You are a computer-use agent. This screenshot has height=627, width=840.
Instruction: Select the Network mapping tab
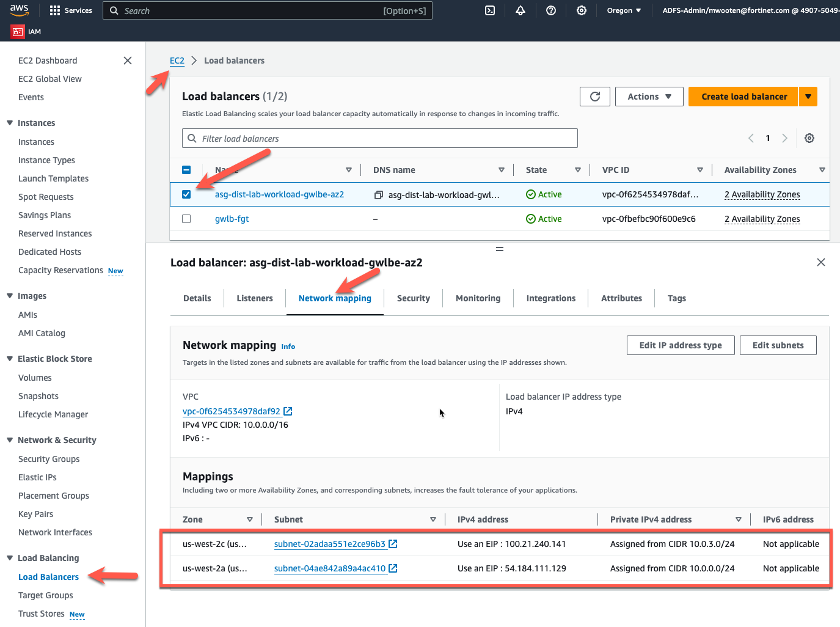tap(335, 298)
